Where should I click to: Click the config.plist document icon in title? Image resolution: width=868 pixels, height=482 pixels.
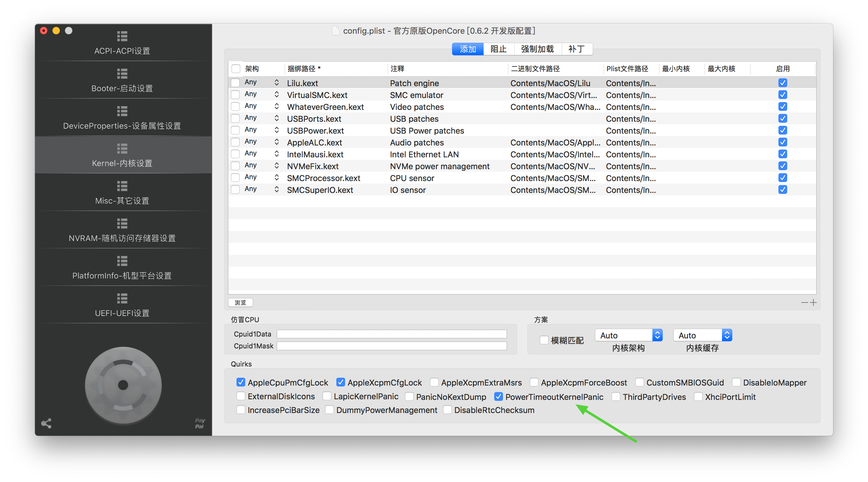(x=335, y=31)
